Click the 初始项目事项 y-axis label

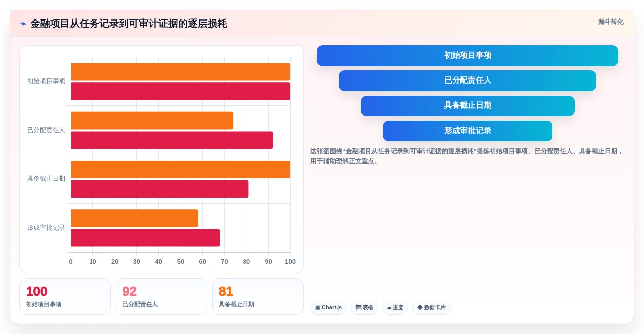click(46, 81)
